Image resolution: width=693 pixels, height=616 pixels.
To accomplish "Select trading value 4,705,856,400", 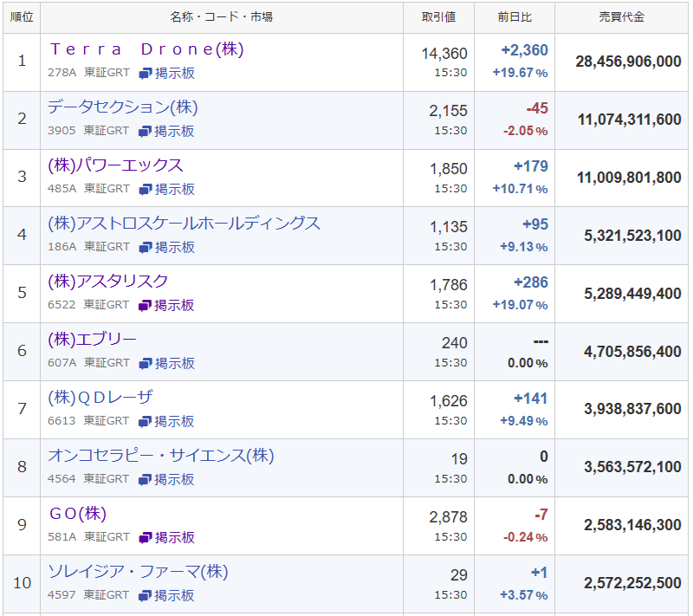I will [632, 352].
